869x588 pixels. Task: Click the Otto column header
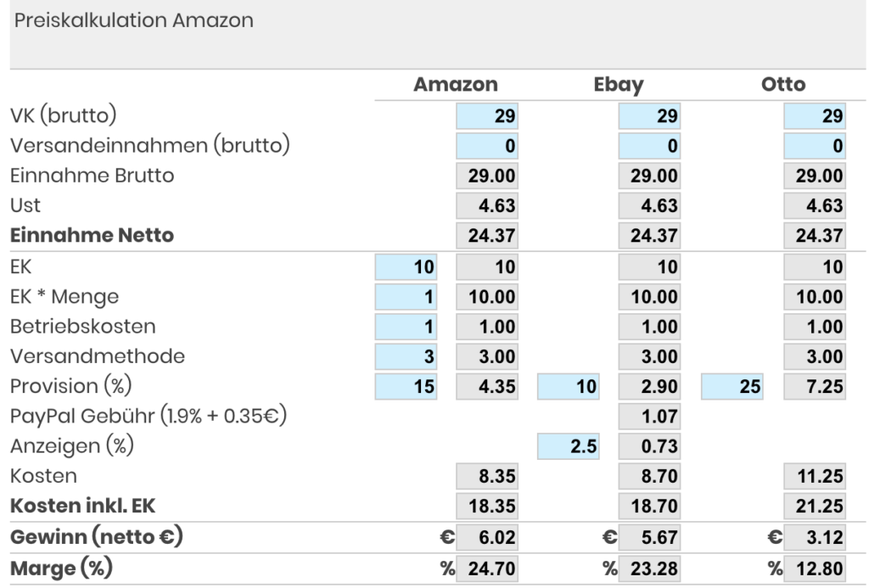coord(783,85)
